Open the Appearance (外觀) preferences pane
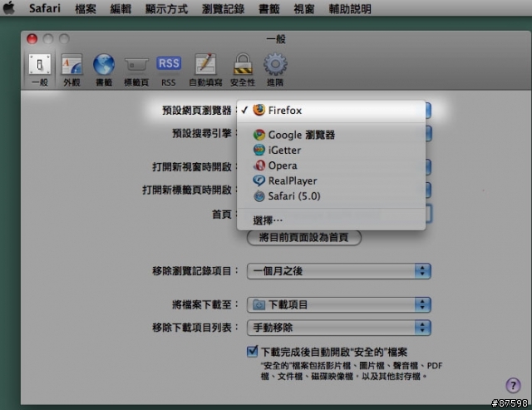The width and height of the screenshot is (532, 410). pos(71,70)
